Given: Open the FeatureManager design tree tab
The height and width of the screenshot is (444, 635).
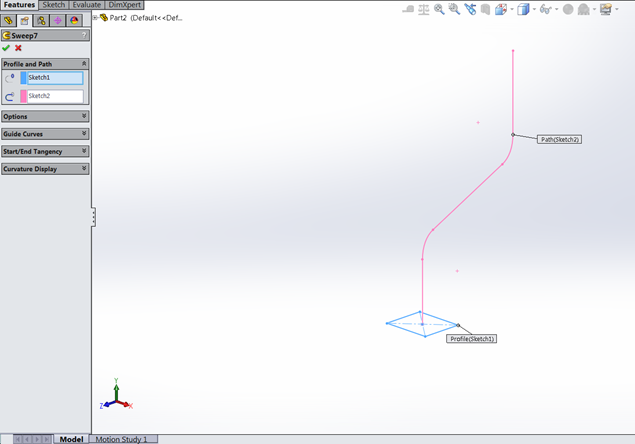Looking at the screenshot, I should pos(9,20).
